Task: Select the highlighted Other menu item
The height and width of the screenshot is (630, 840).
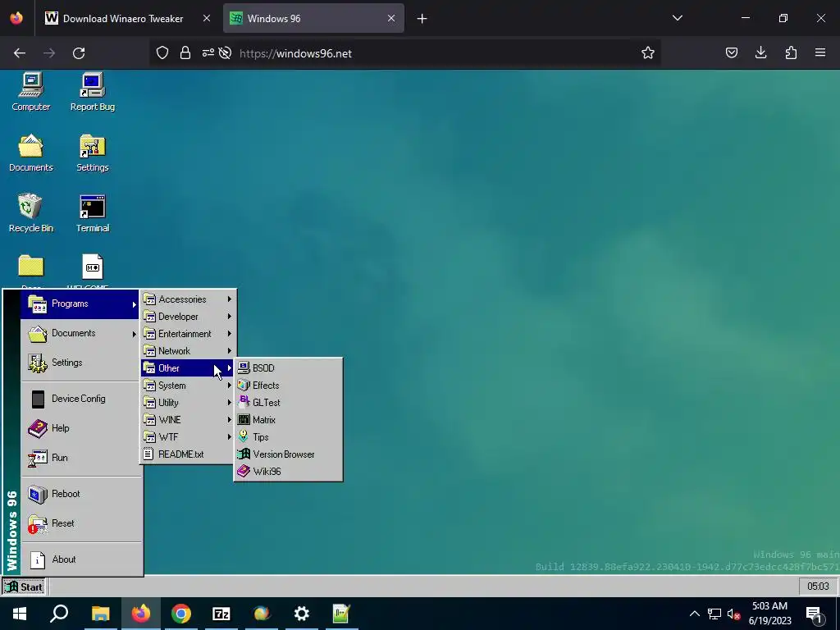Action: pos(188,368)
